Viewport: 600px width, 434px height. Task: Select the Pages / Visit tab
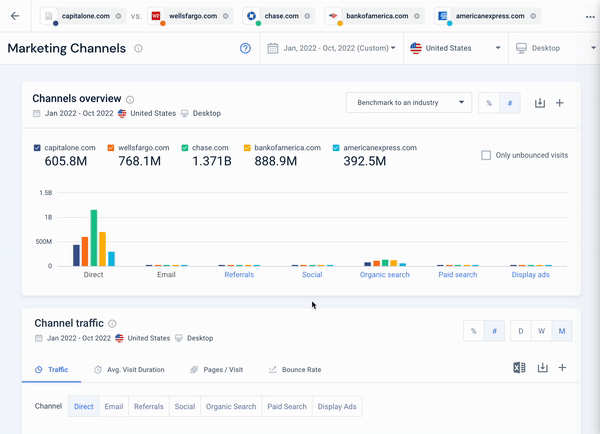coord(217,370)
